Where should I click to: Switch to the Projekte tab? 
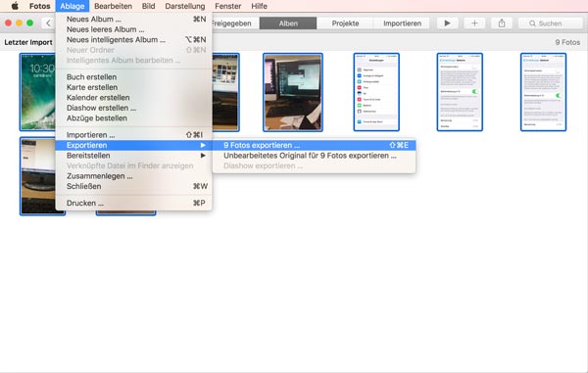click(x=345, y=23)
